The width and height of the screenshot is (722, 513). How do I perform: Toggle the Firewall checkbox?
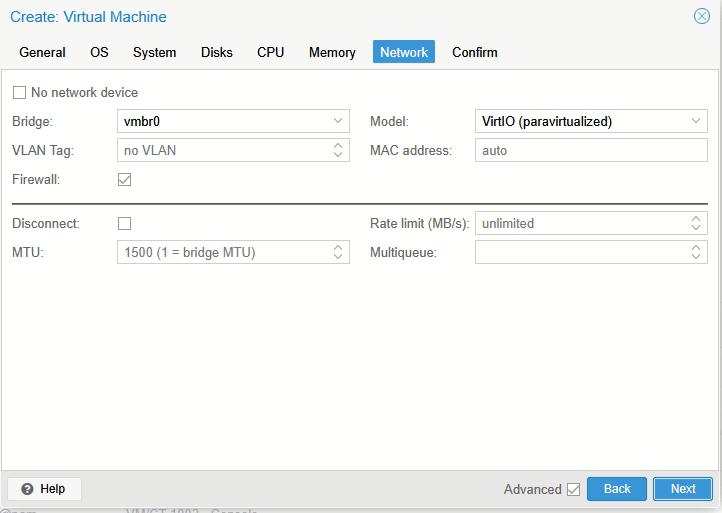(x=125, y=180)
